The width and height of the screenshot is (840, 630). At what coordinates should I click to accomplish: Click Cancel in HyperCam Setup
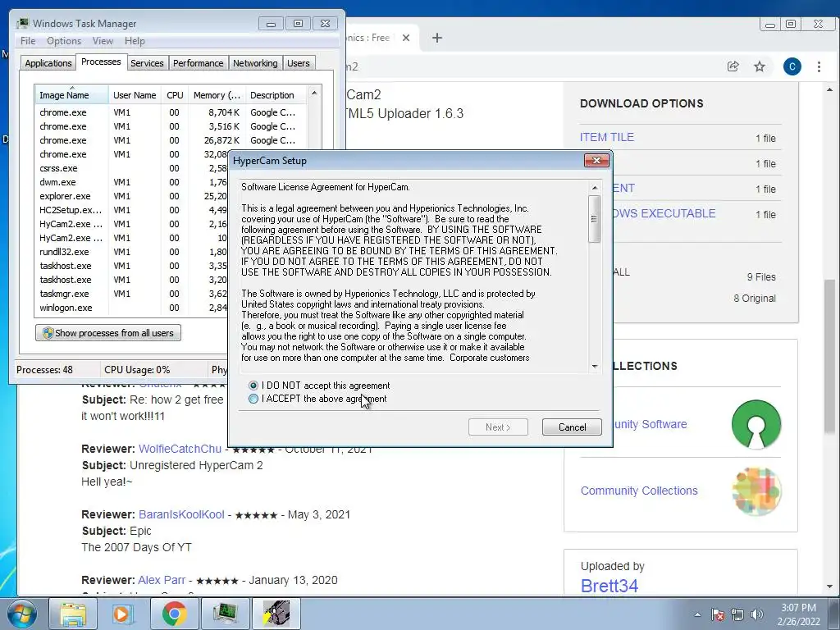pyautogui.click(x=572, y=427)
